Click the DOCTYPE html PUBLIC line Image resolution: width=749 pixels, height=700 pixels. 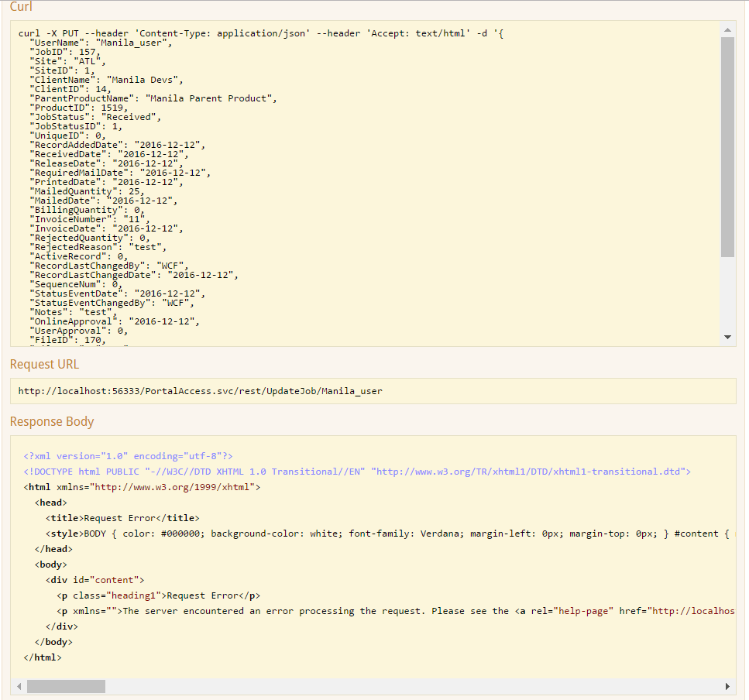point(357,472)
